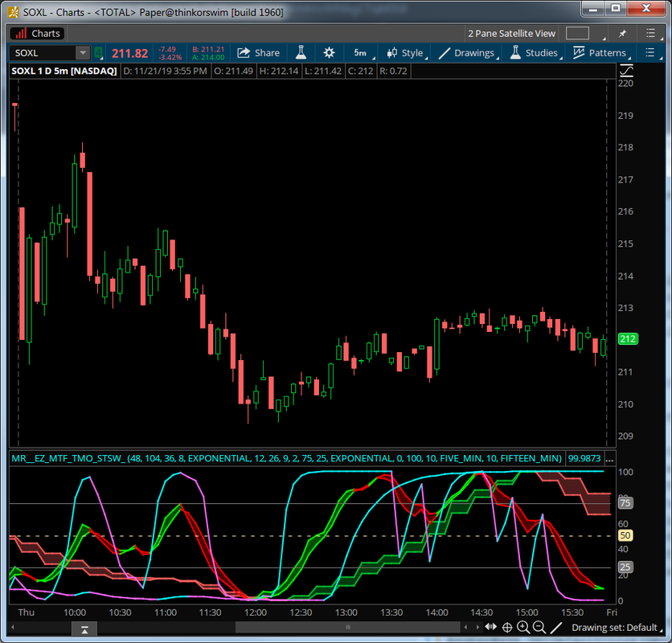Viewport: 672px width, 643px height.
Task: Click the horizontal chart scrollbar thumb
Action: (348, 627)
